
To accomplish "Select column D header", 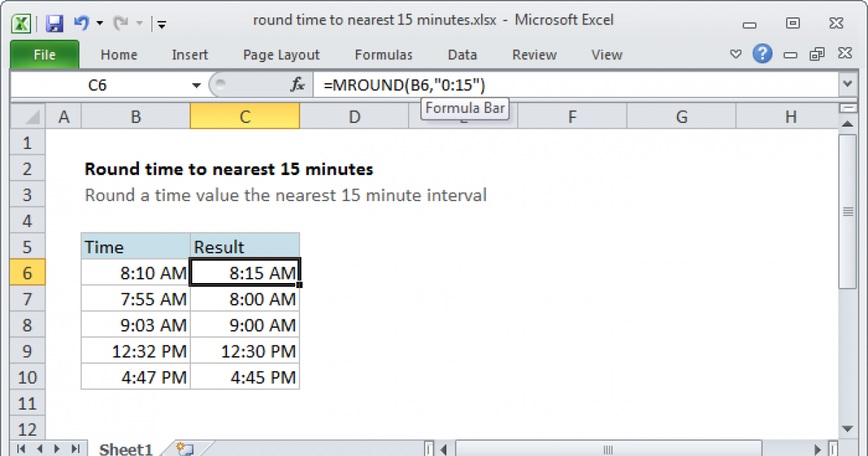I will (x=354, y=117).
